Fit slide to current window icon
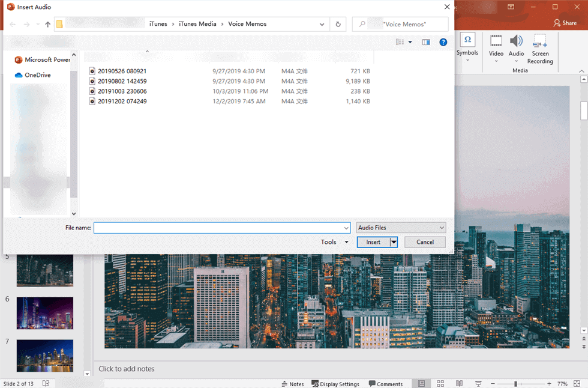This screenshot has height=388, width=588. (x=577, y=384)
